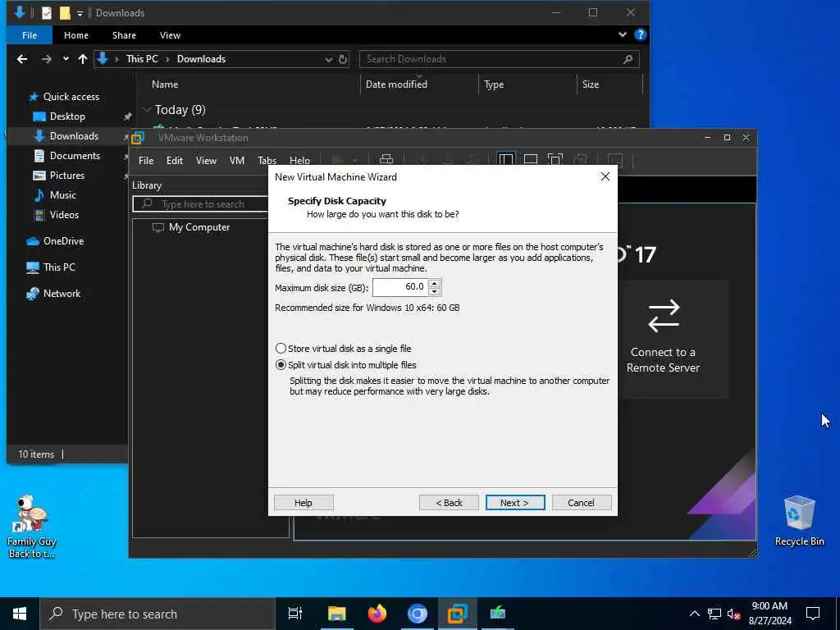Viewport: 840px width, 630px height.
Task: Click the Next button in the wizard
Action: [515, 503]
